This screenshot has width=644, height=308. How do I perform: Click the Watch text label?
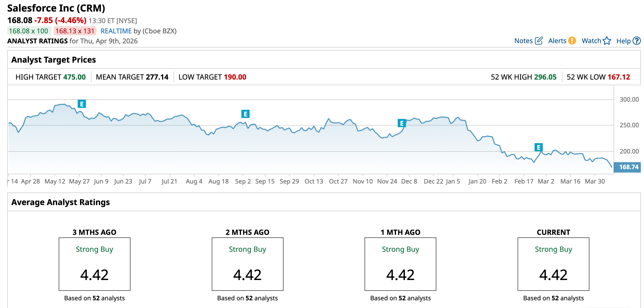[x=591, y=41]
